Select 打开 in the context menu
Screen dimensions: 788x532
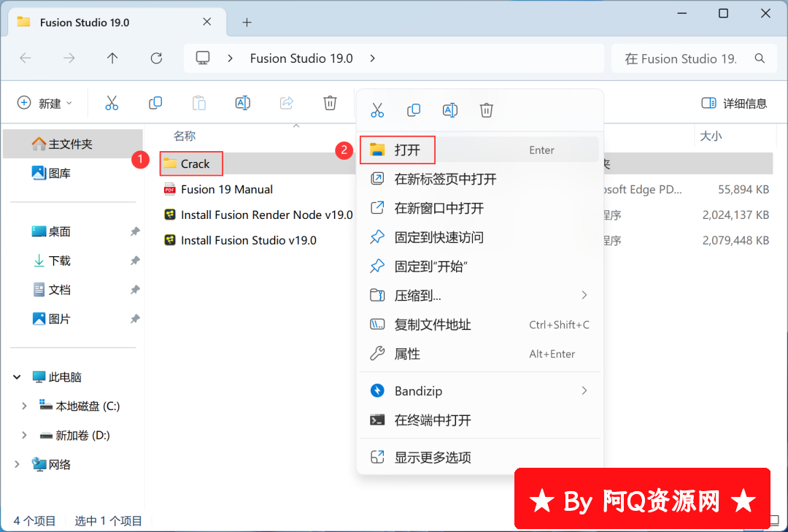coord(479,150)
